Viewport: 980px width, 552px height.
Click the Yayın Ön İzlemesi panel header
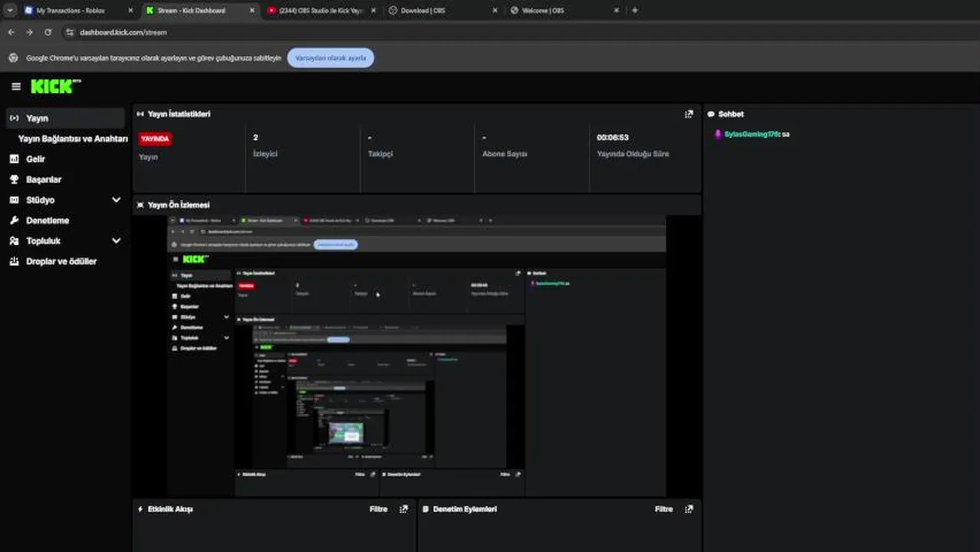(x=179, y=205)
